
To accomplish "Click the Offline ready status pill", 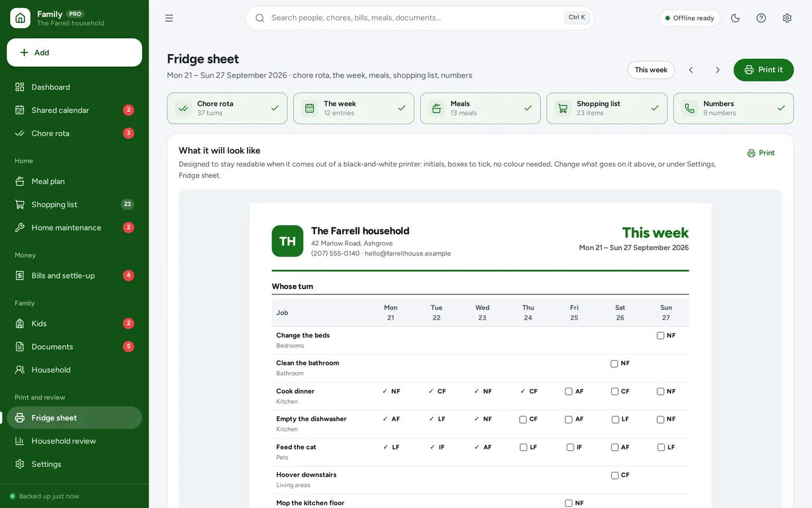I will click(690, 18).
